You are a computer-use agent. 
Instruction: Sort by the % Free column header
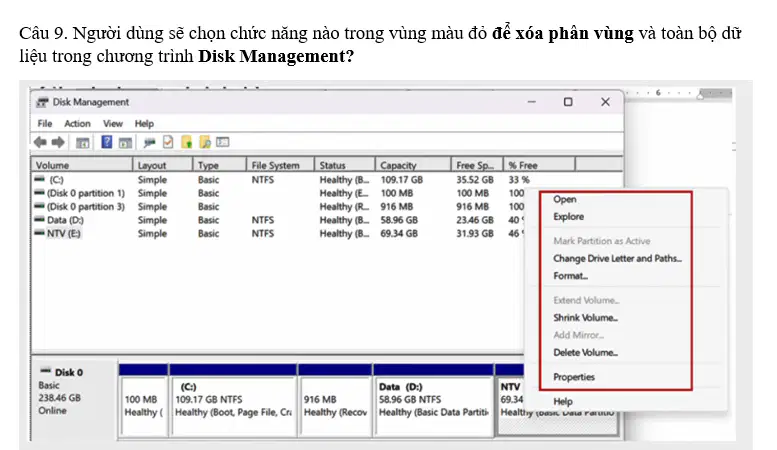click(539, 165)
